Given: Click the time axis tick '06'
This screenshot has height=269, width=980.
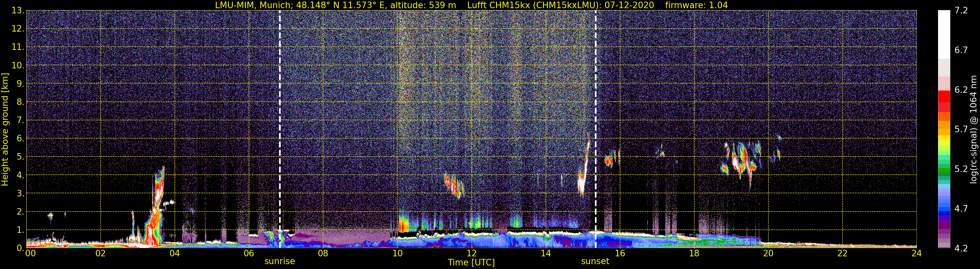Looking at the screenshot, I should pyautogui.click(x=249, y=253).
